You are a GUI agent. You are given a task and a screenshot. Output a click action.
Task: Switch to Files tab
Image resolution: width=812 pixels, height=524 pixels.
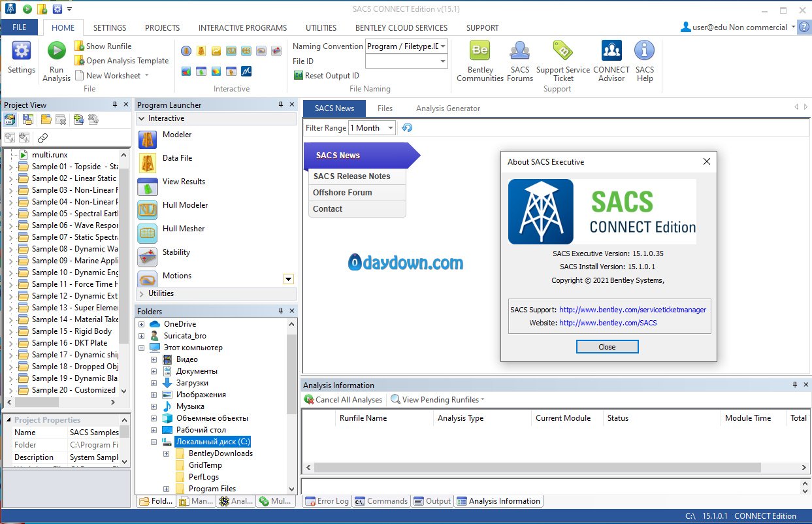click(x=385, y=108)
